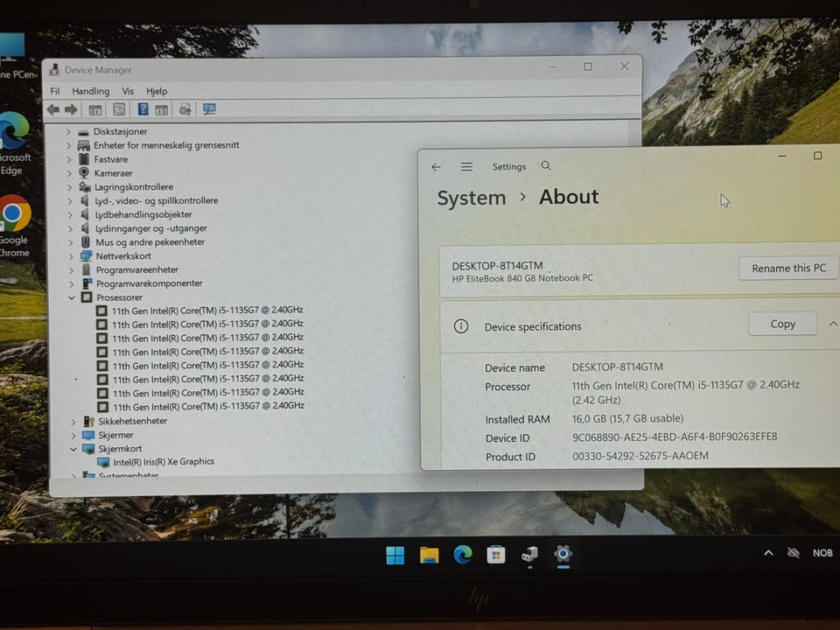Click the Mus og andre pekeenheter mouse icon
Screen dimensions: 840x630
(86, 241)
